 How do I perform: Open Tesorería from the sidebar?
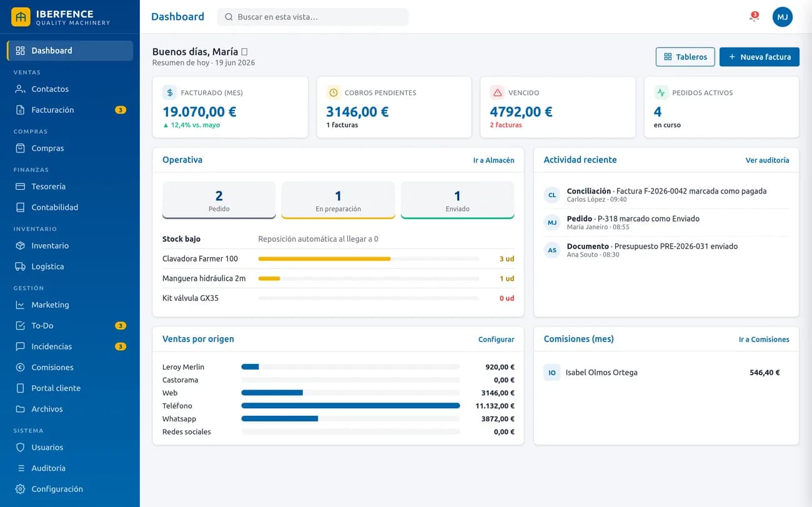pyautogui.click(x=70, y=187)
